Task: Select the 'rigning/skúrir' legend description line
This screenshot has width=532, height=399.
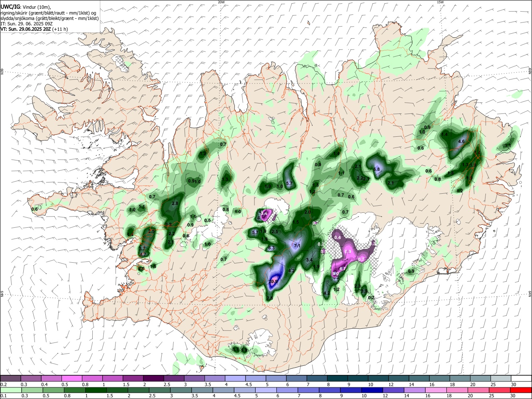Action: click(x=48, y=13)
